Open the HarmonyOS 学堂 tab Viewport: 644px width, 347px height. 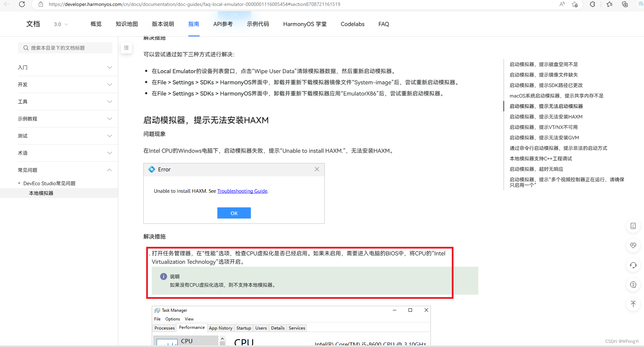click(x=305, y=24)
